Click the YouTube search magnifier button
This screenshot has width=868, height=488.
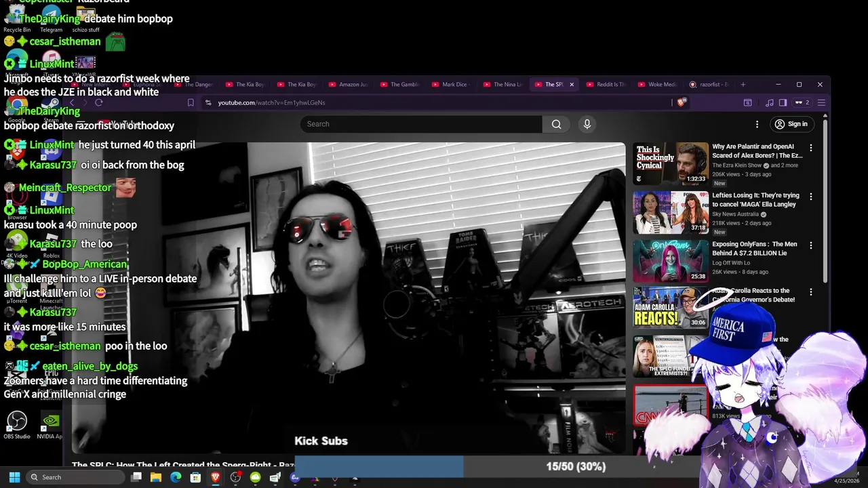tap(556, 124)
